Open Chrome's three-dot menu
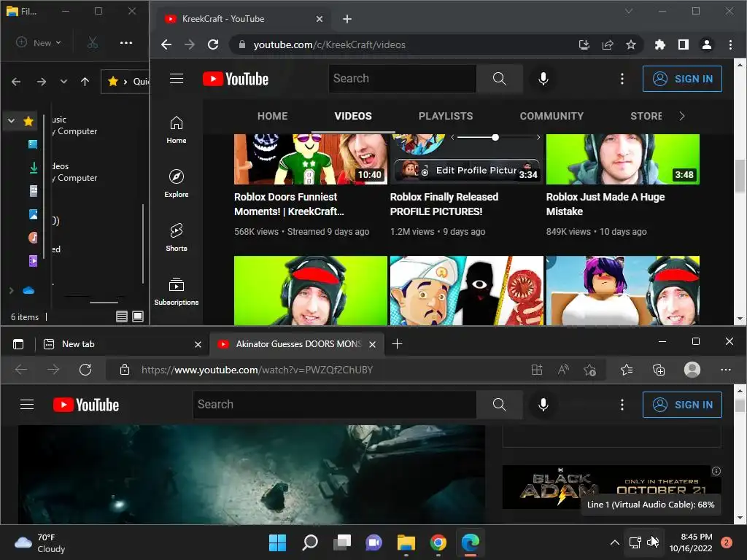 [730, 44]
